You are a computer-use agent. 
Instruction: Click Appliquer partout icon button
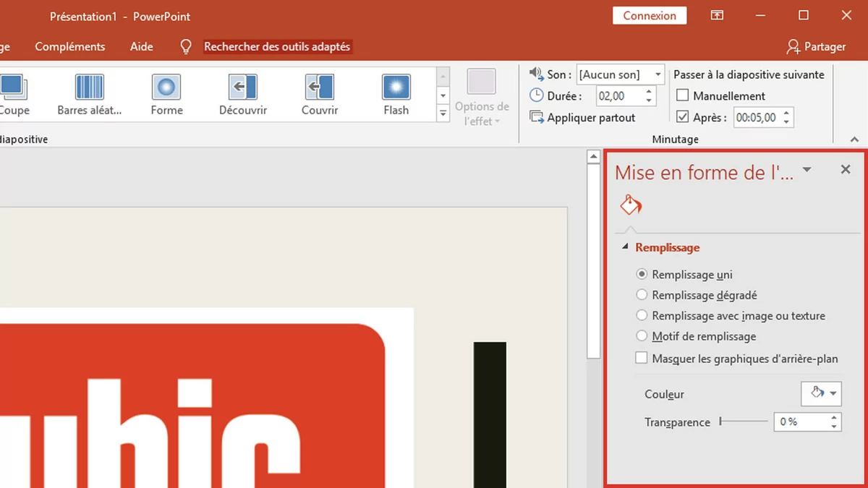click(x=537, y=117)
